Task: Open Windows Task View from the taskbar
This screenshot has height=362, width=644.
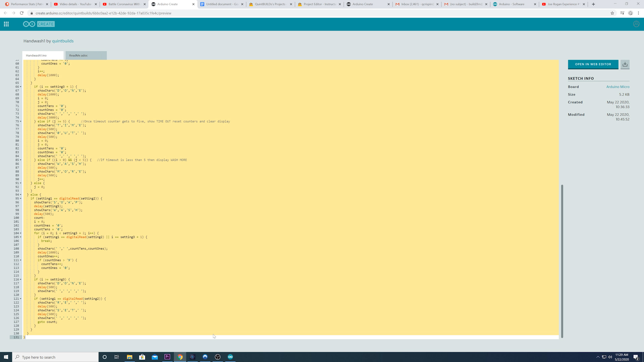Action: 117,357
